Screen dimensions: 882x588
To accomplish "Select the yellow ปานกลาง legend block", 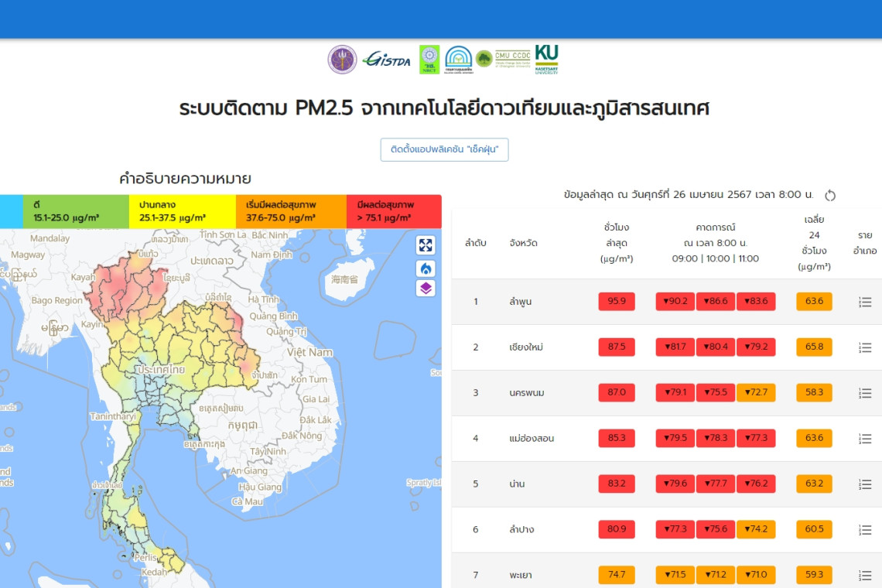I will click(x=183, y=211).
